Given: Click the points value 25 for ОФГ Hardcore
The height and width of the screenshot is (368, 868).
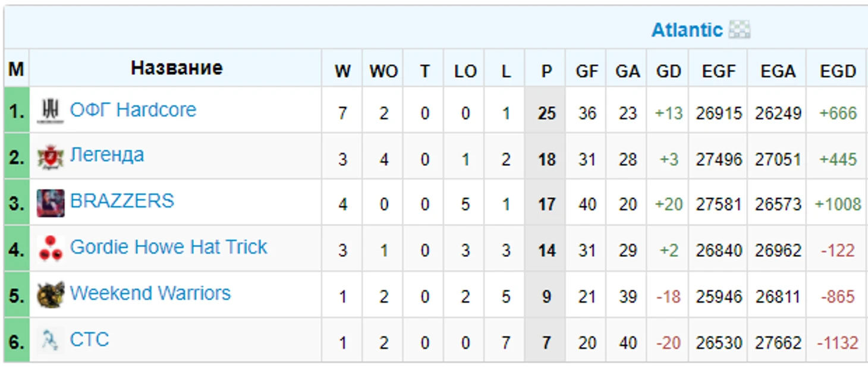Looking at the screenshot, I should tap(546, 113).
